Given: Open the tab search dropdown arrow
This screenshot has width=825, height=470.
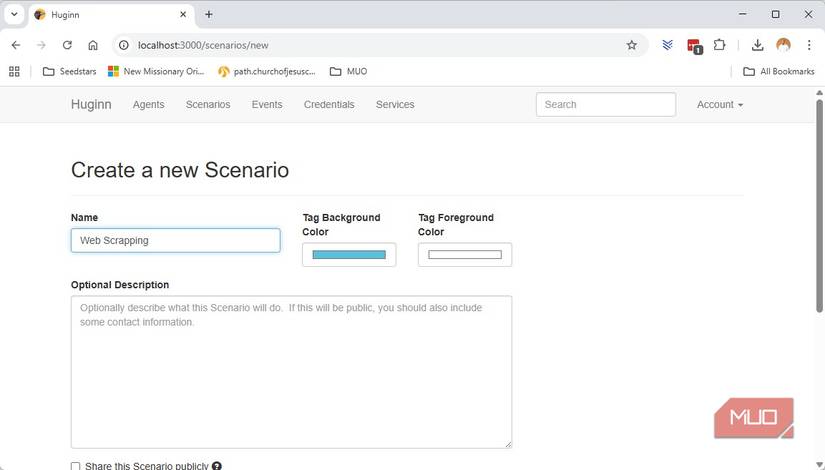Looking at the screenshot, I should (x=14, y=15).
